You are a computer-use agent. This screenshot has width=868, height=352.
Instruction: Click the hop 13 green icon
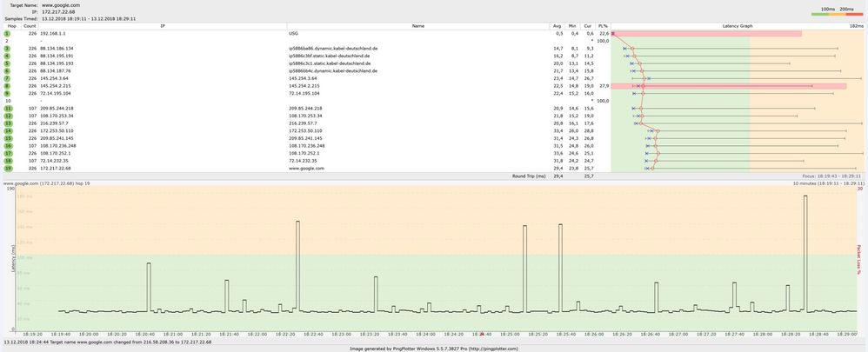(x=7, y=123)
